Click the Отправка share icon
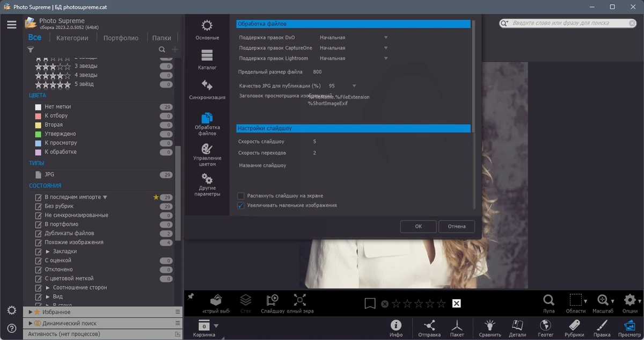This screenshot has height=340, width=644. 429,328
